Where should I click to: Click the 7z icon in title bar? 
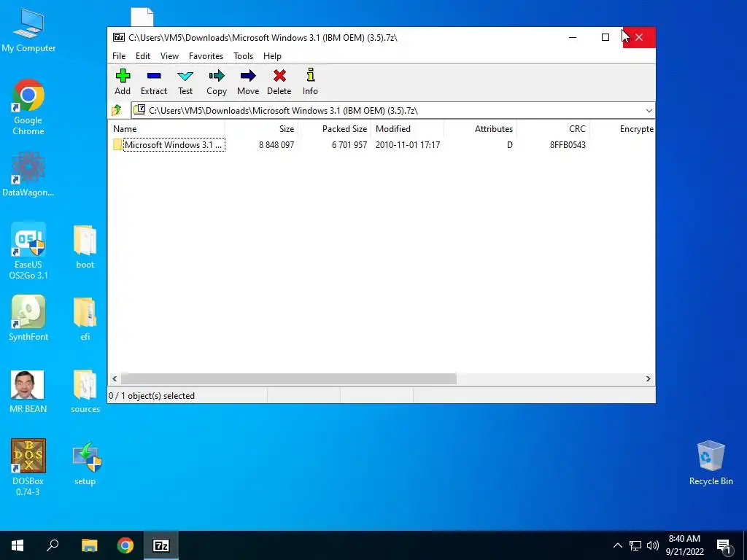119,38
